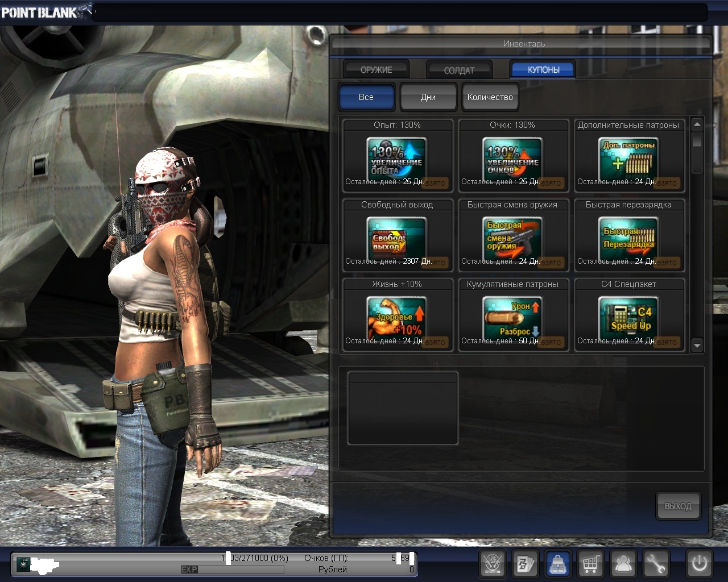Filter coupons by Количество
Viewport: 728px width, 582px height.
point(490,97)
